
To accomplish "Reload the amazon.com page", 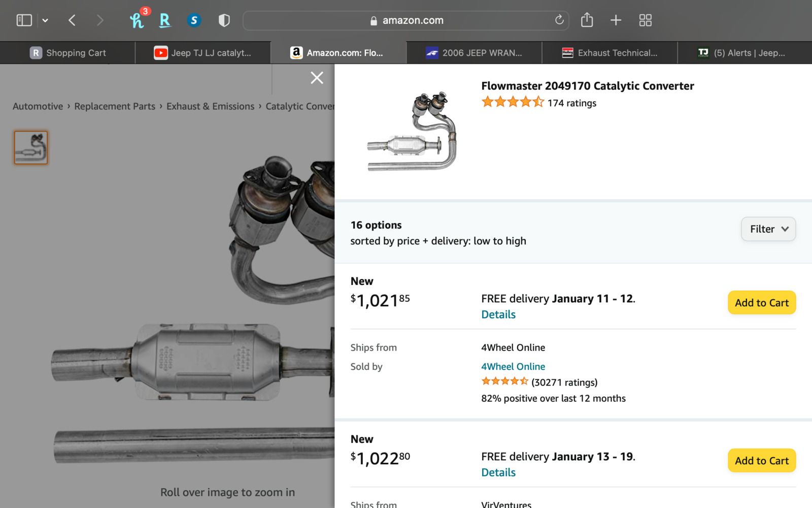I will click(559, 20).
